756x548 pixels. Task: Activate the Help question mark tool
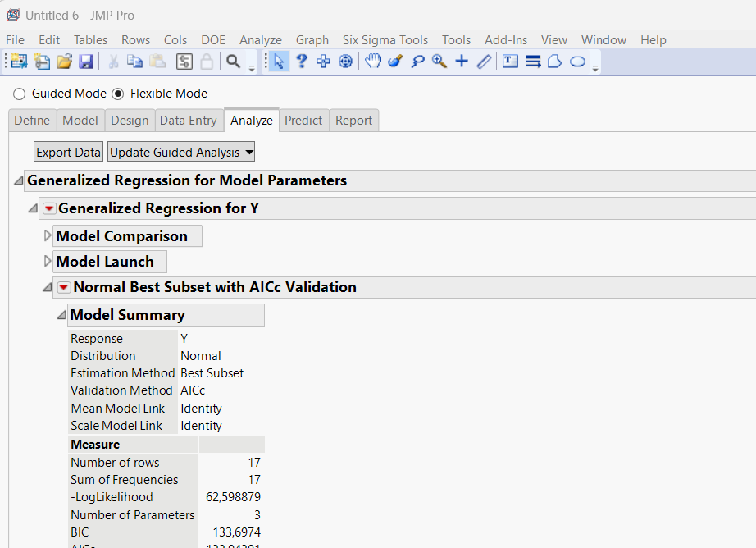click(x=301, y=61)
